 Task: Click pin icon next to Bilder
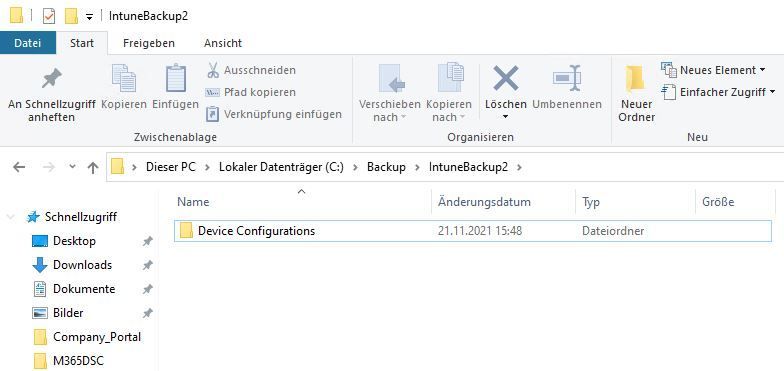[x=148, y=314]
